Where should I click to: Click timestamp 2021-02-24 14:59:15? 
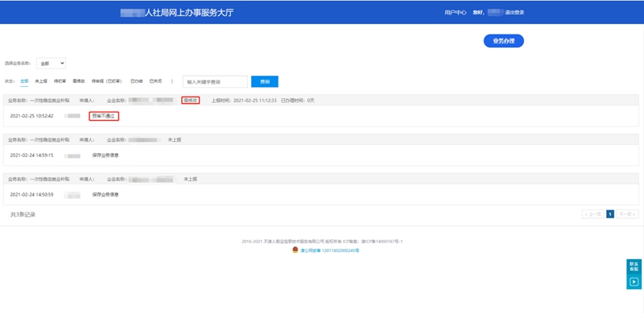click(x=31, y=155)
